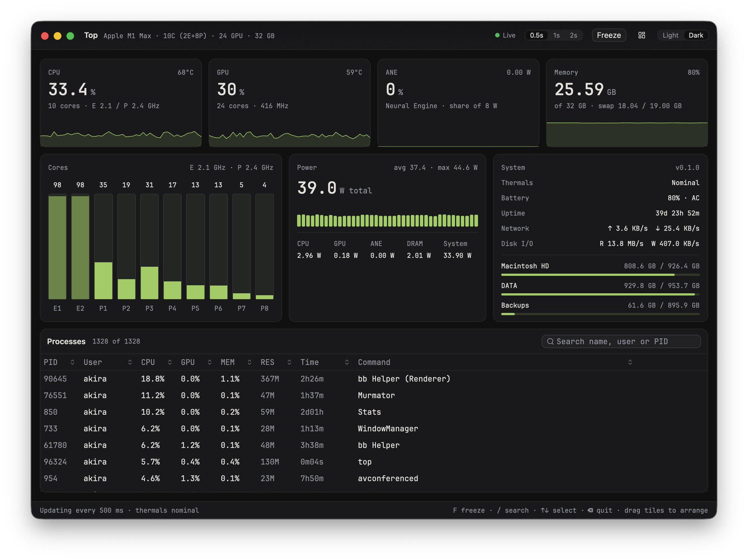Click the Time column header label
Viewport: 748px width, 560px height.
[309, 362]
